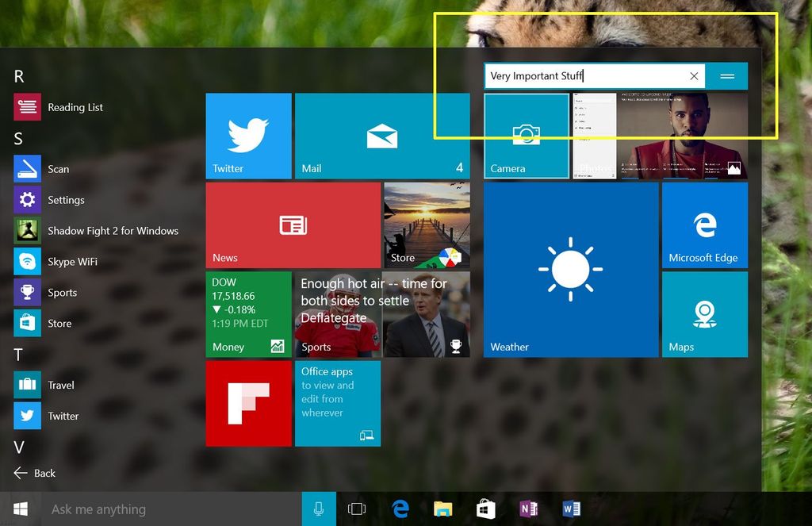Viewport: 812px width, 526px height.
Task: Open the Money tile showing DOW stats
Action: coord(248,314)
